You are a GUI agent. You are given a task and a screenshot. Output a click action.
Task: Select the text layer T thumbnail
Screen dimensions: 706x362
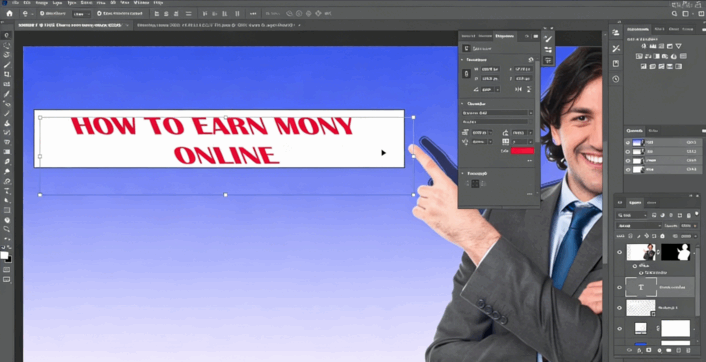641,287
